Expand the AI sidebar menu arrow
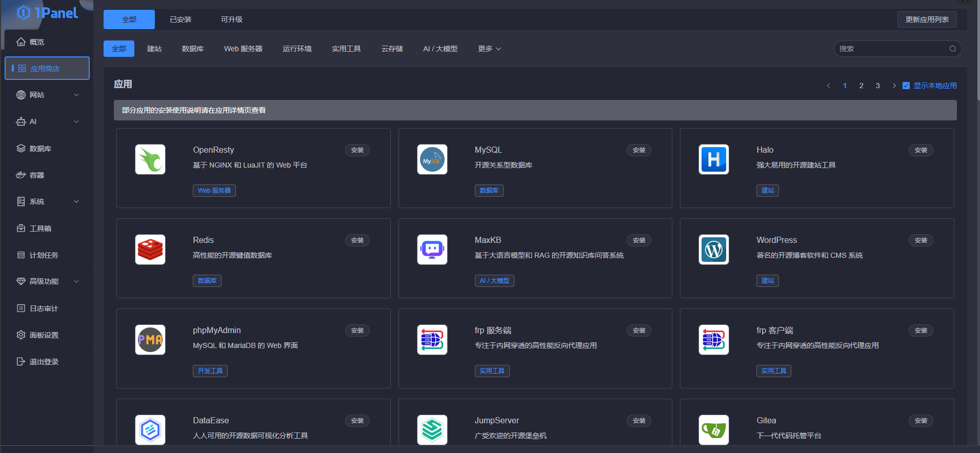The height and width of the screenshot is (453, 980). click(x=76, y=121)
